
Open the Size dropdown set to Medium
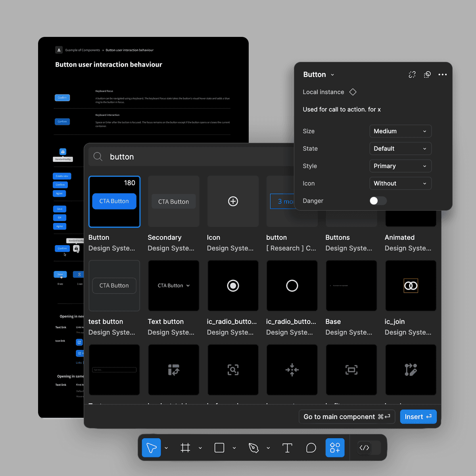pos(400,131)
